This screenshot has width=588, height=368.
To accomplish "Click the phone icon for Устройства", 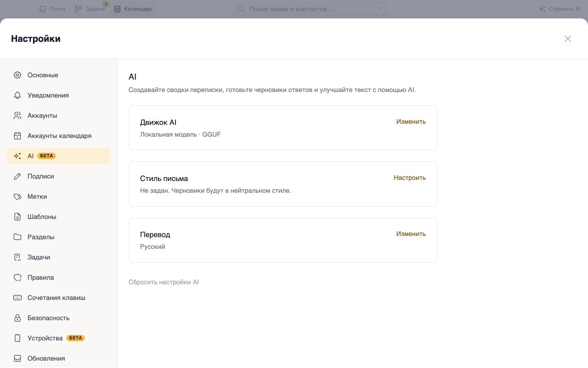I will tap(17, 338).
